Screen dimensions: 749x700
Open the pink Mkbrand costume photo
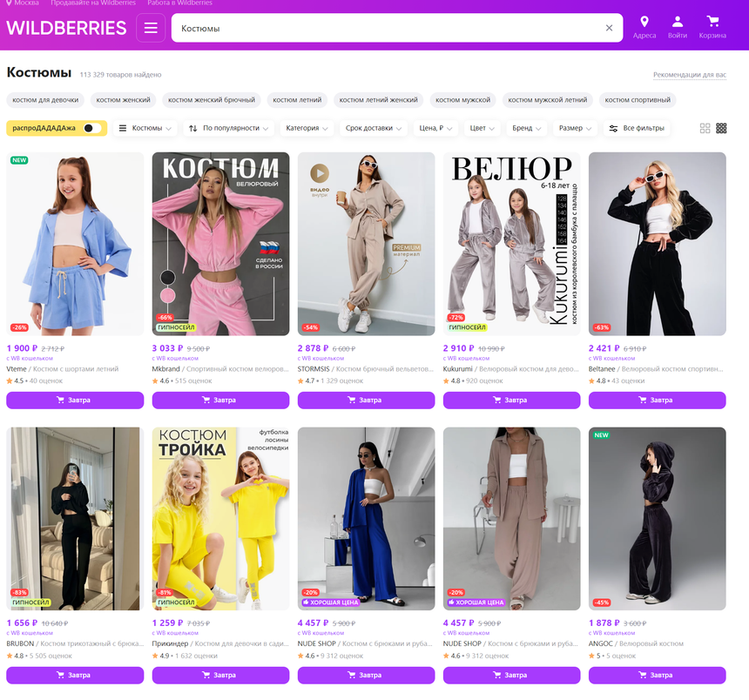click(220, 244)
